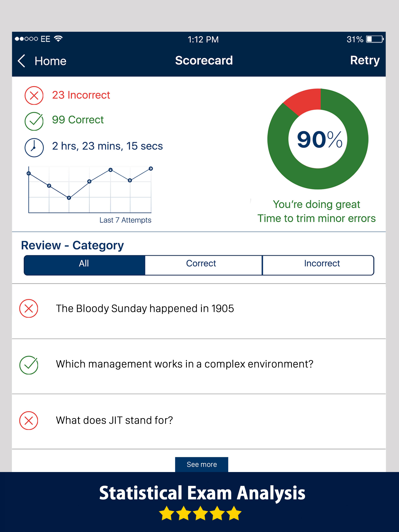Go back using the Home label

(x=50, y=61)
